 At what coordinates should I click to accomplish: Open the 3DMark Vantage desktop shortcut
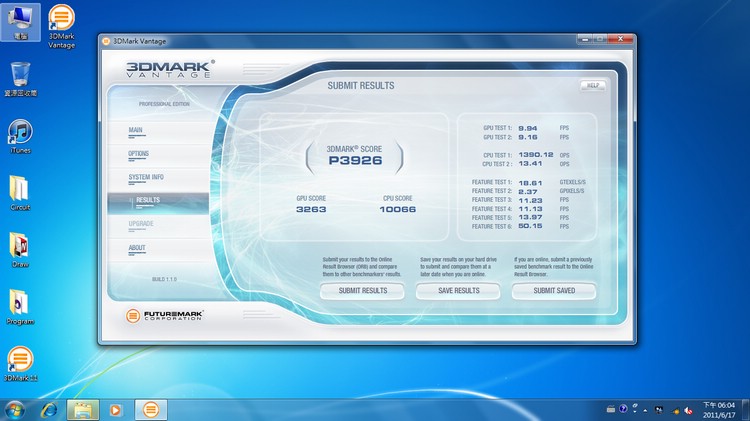(61, 26)
